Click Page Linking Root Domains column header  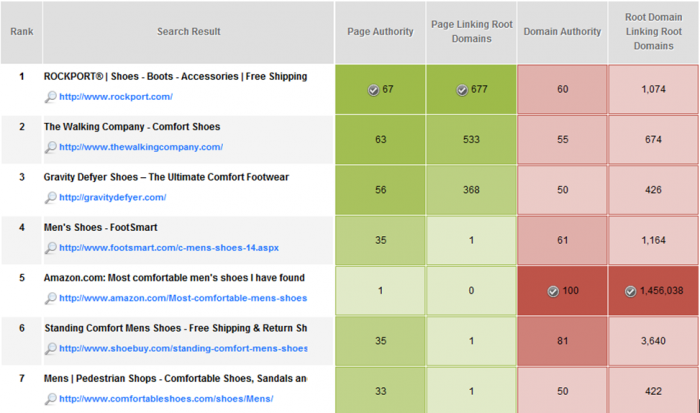click(x=471, y=32)
